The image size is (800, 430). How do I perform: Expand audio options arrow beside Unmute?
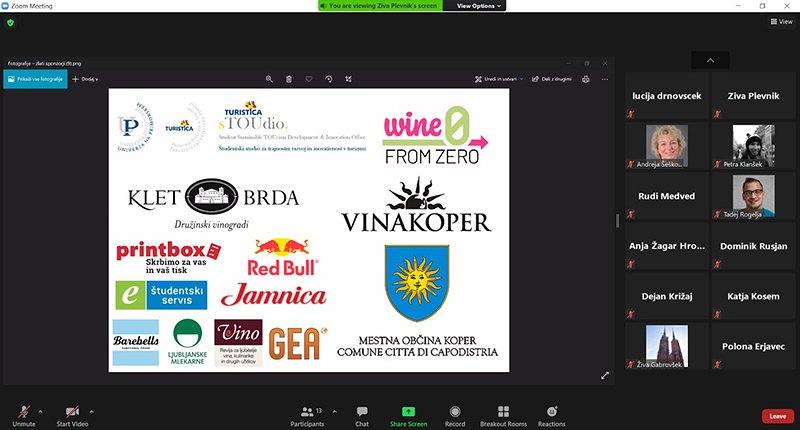(x=41, y=411)
